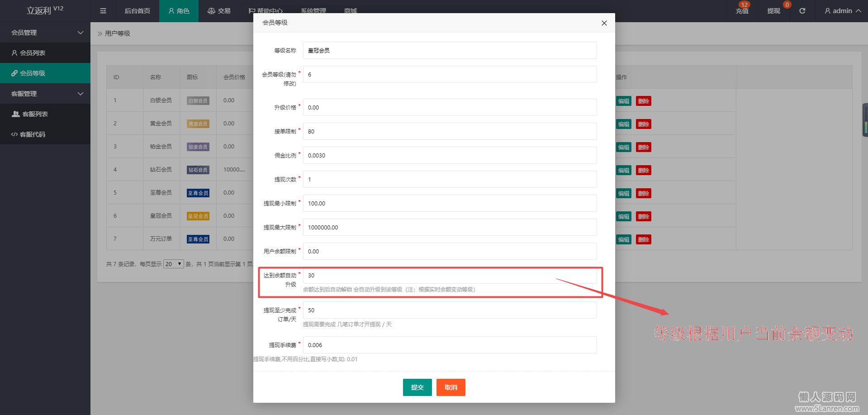Image resolution: width=868 pixels, height=415 pixels.
Task: Click the row 5 至尊会员 badge icon
Action: pyautogui.click(x=198, y=193)
